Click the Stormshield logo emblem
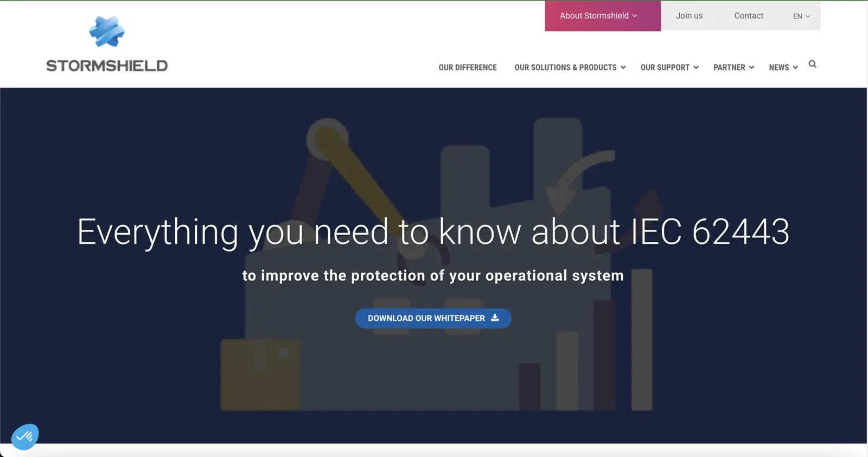 (x=107, y=31)
